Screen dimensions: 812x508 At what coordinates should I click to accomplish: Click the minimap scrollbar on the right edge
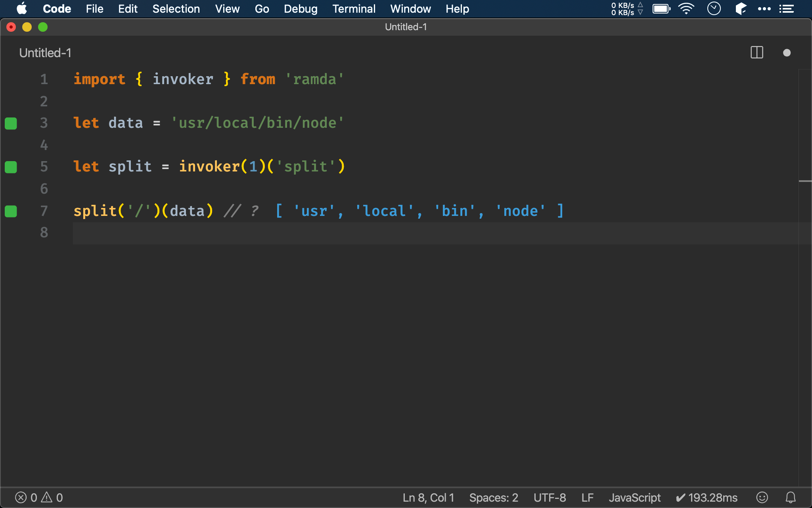pyautogui.click(x=805, y=278)
